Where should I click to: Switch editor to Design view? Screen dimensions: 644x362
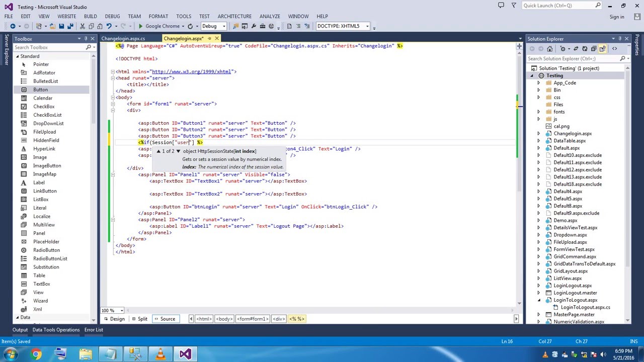[114, 319]
